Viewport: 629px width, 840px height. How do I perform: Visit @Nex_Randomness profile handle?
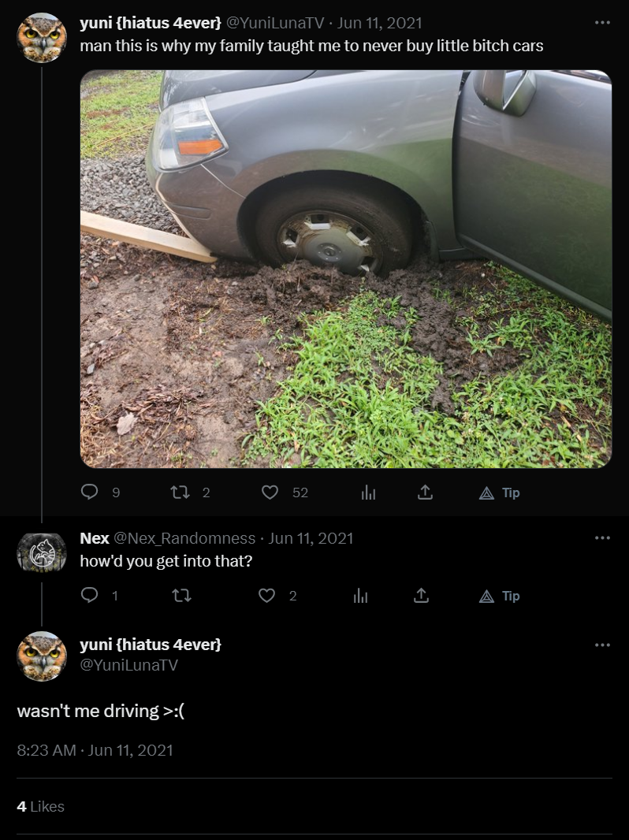click(x=184, y=538)
